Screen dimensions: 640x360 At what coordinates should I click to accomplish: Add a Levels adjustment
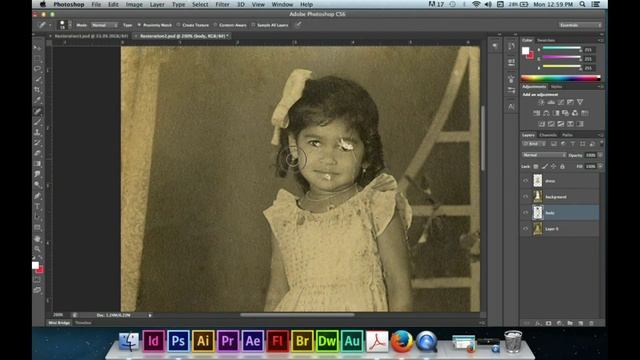pyautogui.click(x=551, y=102)
